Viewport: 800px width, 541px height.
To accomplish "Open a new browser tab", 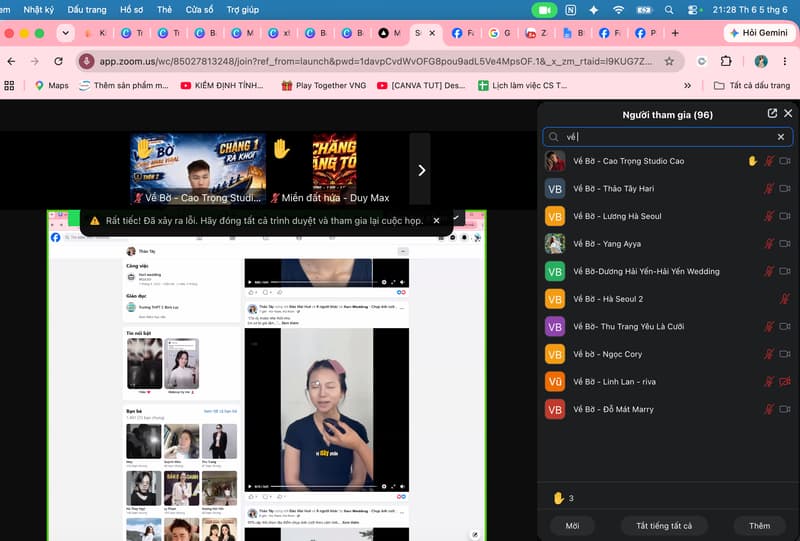I will [675, 33].
